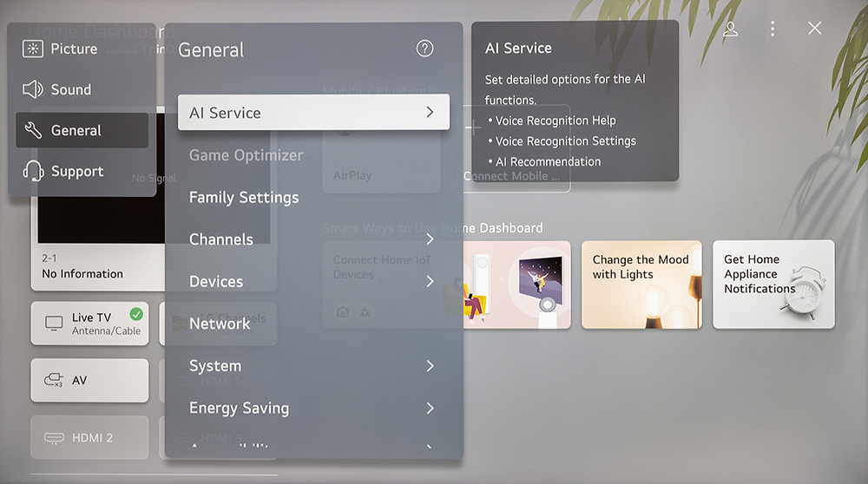Viewport: 868px width, 484px height.
Task: Open the three-dot more options menu
Action: [x=773, y=29]
